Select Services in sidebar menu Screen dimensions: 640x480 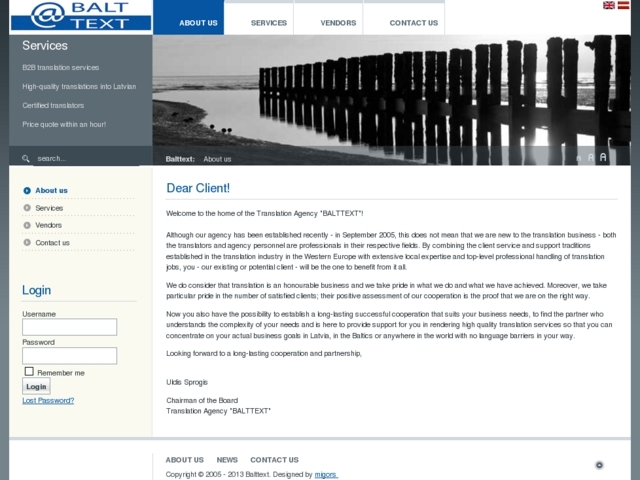click(x=49, y=208)
